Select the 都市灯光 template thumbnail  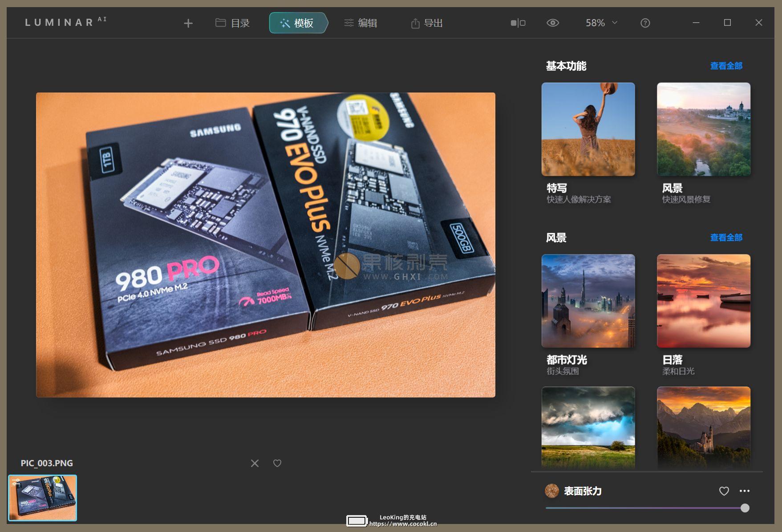[x=588, y=301]
